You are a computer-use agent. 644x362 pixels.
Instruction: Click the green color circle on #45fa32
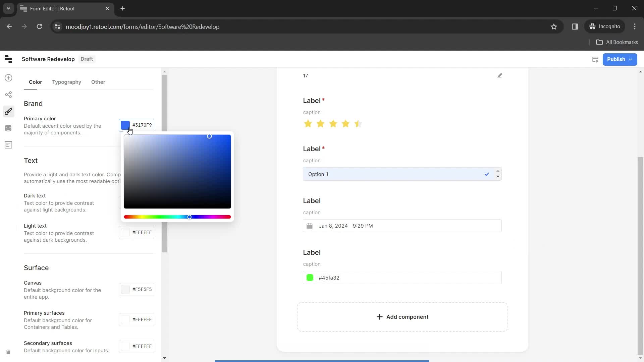(310, 278)
